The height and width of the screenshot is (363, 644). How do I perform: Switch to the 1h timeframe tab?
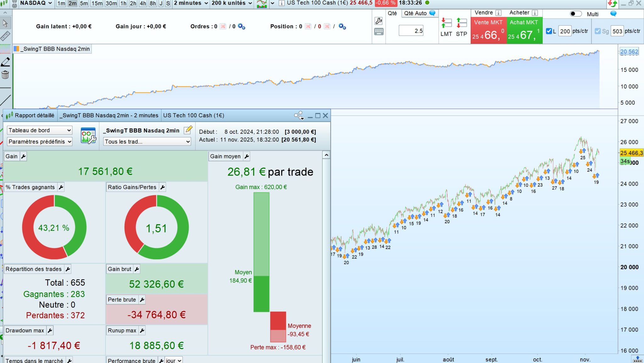tap(123, 3)
